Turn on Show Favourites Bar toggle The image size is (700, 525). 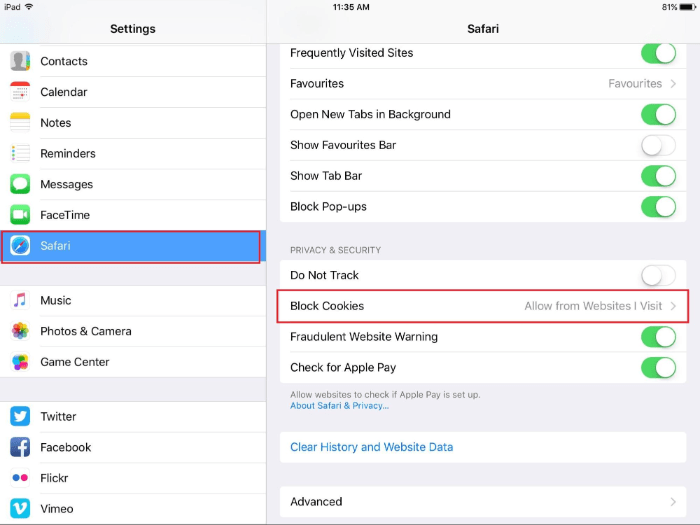tap(658, 145)
